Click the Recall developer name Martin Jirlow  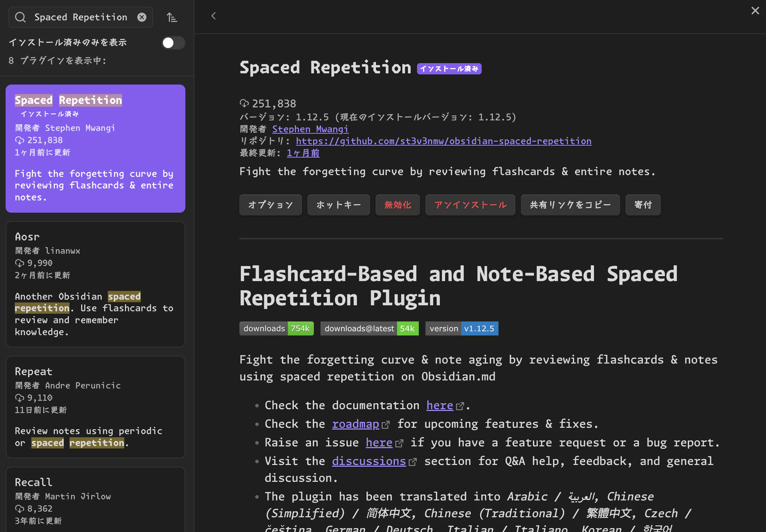tap(78, 496)
